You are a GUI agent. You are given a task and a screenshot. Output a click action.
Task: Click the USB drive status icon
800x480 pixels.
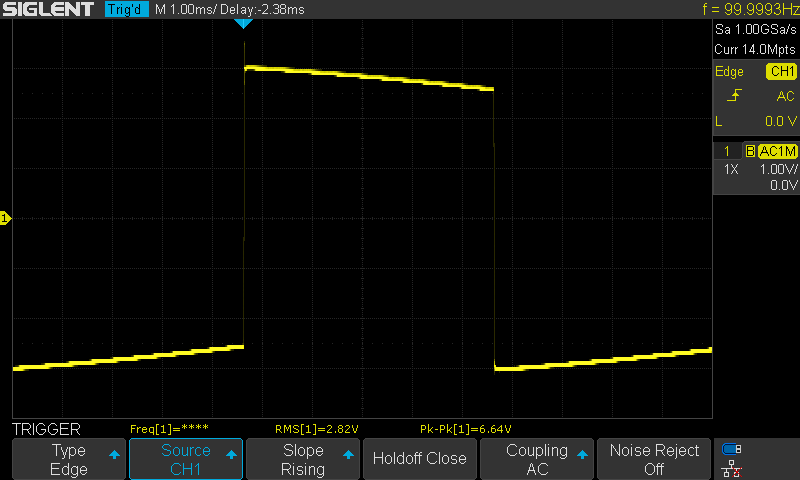pos(732,449)
